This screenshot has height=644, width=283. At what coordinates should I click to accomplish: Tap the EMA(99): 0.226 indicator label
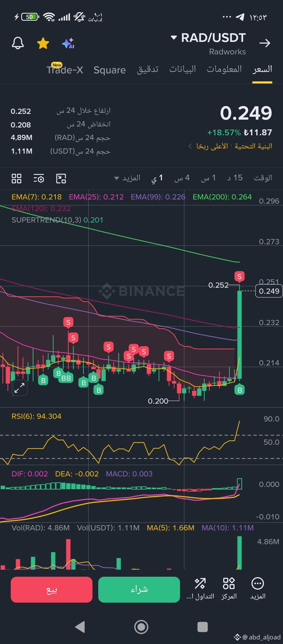point(158,197)
